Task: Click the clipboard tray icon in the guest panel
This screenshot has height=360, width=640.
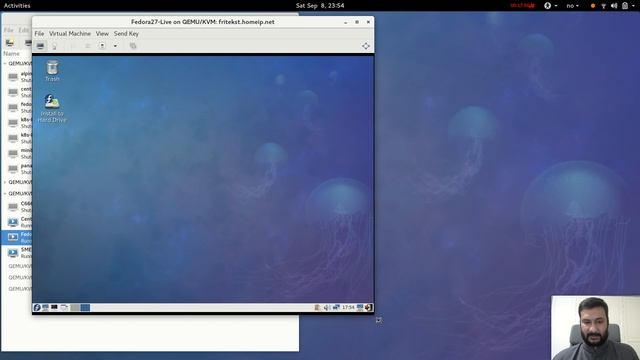Action: [317, 307]
